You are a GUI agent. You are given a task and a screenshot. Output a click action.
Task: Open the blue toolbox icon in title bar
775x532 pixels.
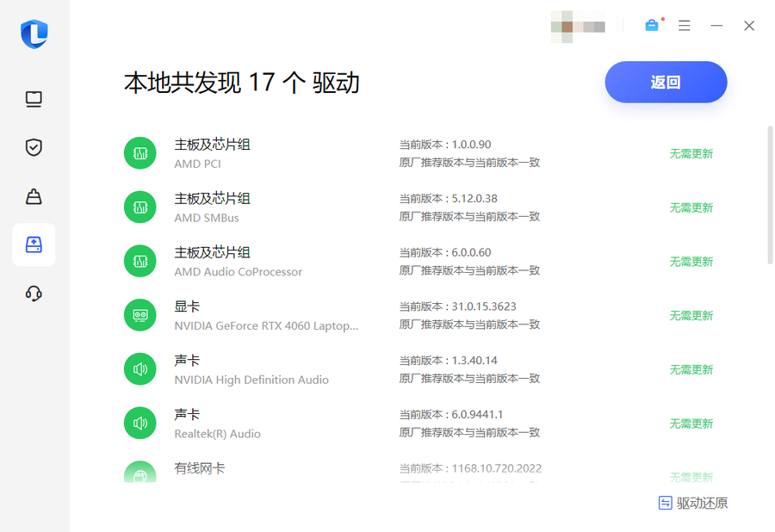click(652, 25)
